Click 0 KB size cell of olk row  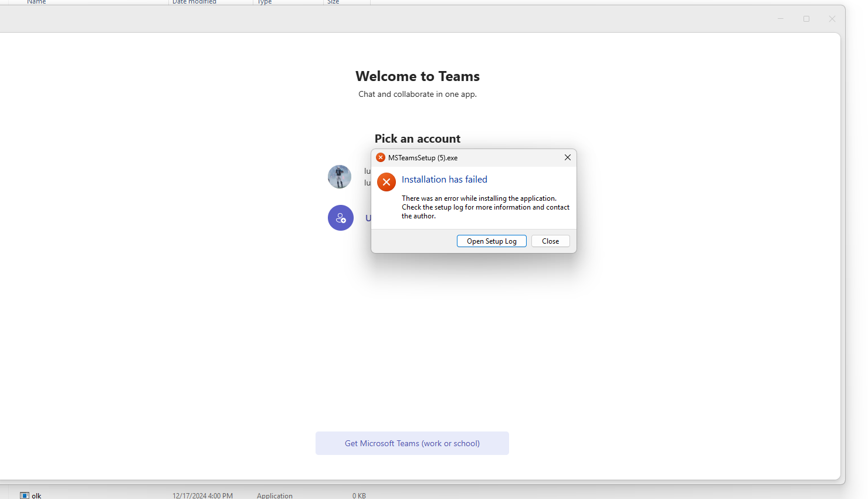point(359,495)
